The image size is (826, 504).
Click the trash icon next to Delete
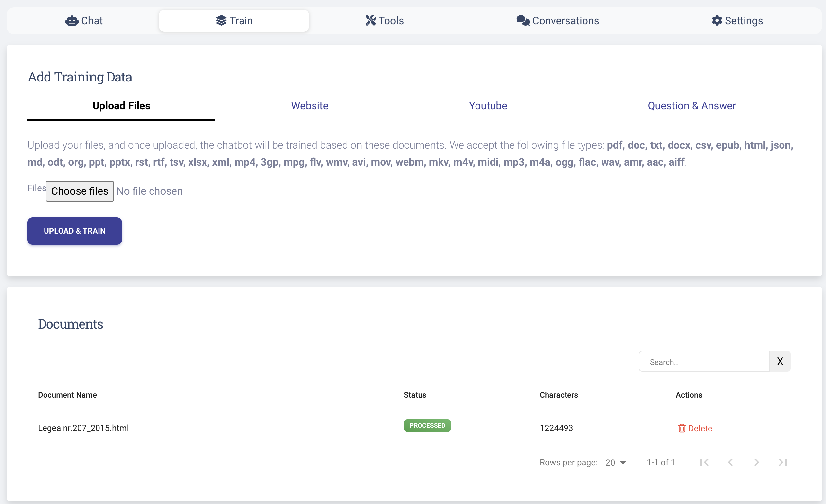[682, 428]
